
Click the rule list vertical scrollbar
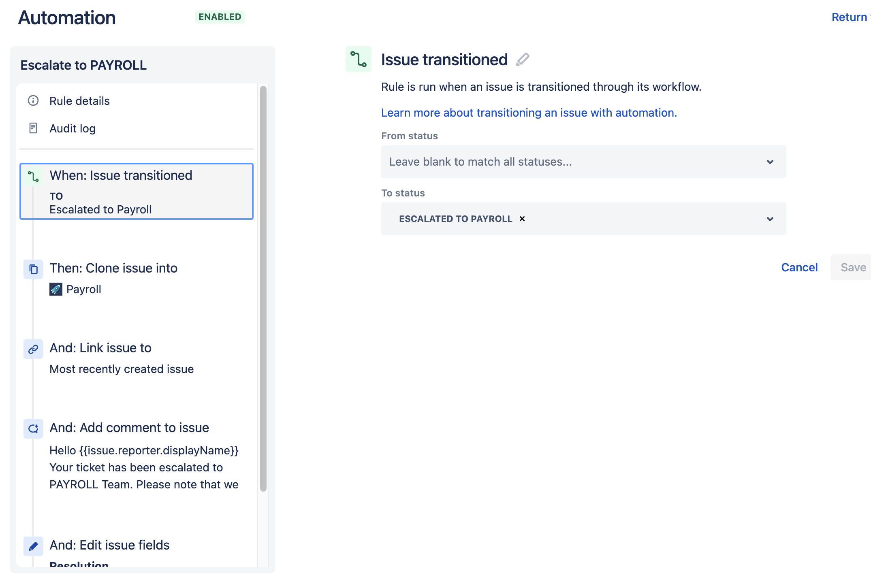(263, 288)
